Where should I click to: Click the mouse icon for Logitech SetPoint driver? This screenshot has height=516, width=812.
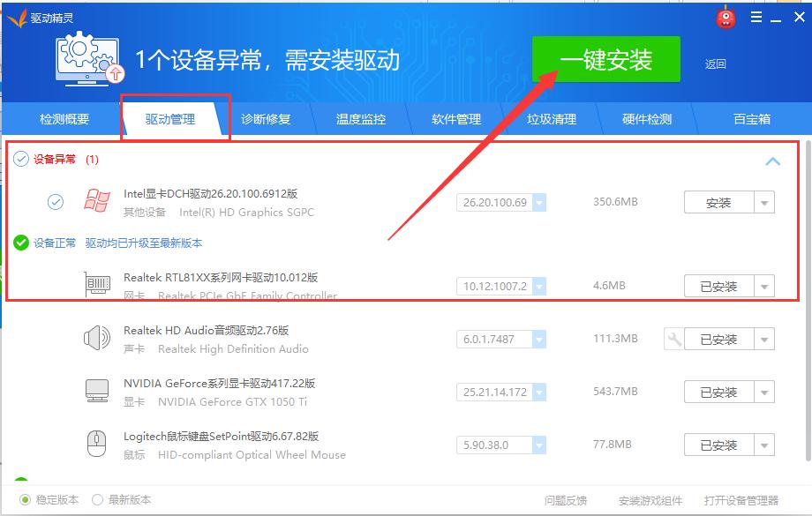(97, 444)
